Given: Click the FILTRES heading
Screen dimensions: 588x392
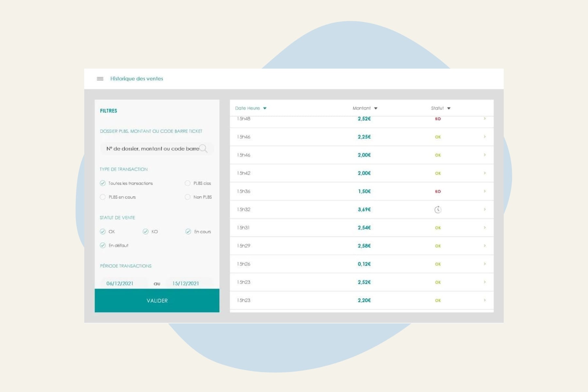Looking at the screenshot, I should (108, 111).
